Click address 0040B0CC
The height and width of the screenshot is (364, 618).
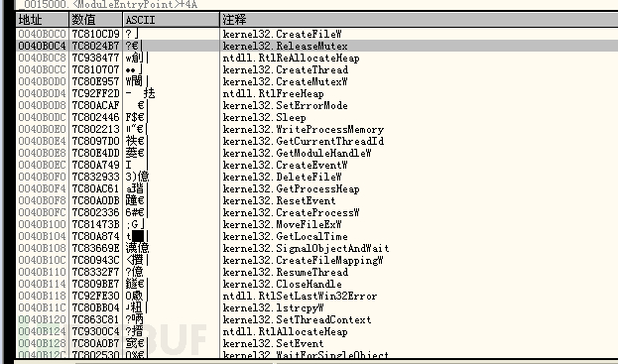click(x=43, y=69)
